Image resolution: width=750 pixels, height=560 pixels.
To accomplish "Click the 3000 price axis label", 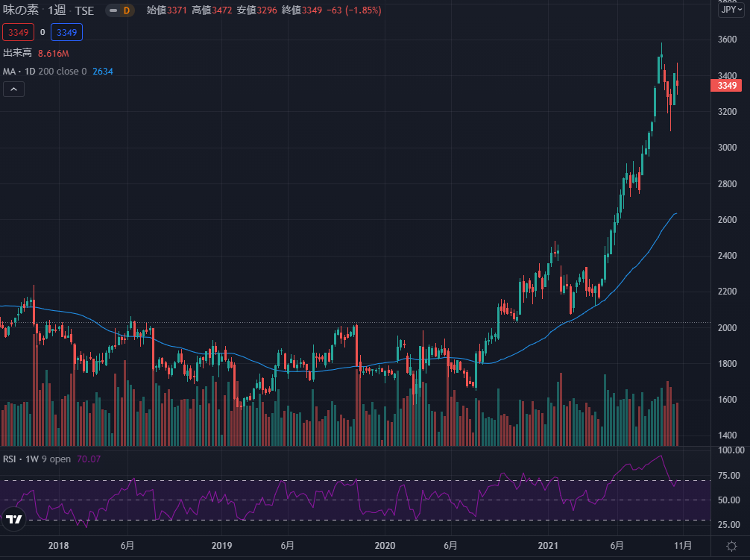I will (x=727, y=148).
